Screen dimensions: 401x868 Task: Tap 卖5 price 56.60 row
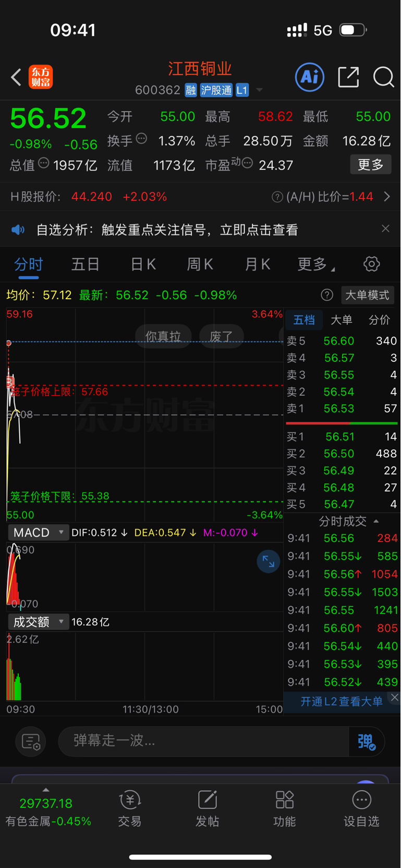342,341
